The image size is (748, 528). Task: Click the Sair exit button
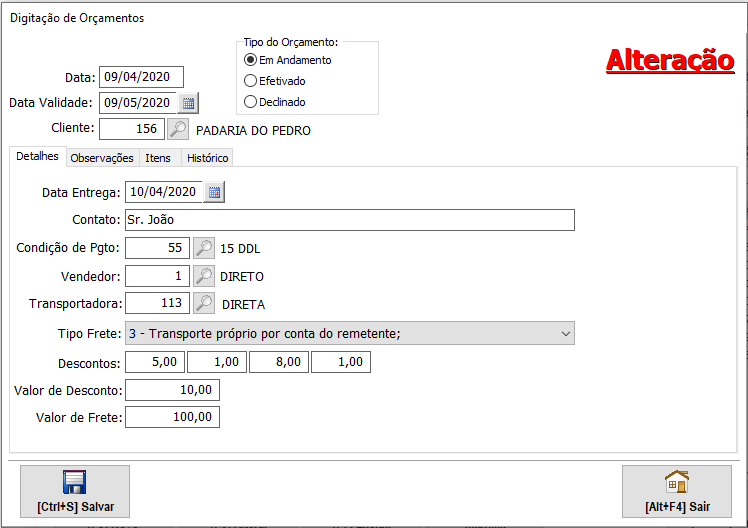(677, 491)
